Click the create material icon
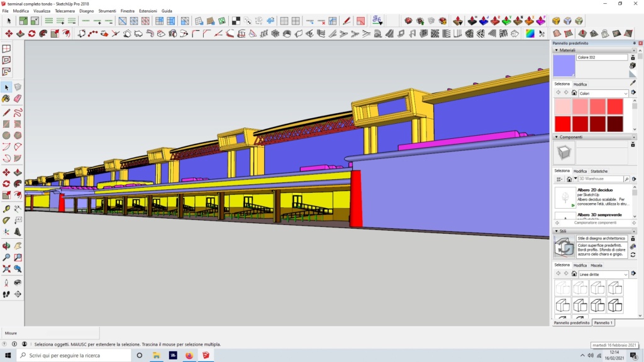 point(633,65)
